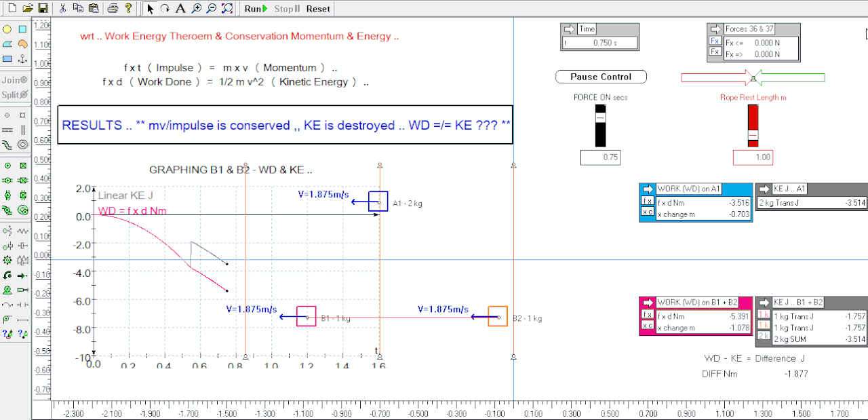Click display-mode arrow on WORK on B1 + B2 meter
The width and height of the screenshot is (868, 420).
pos(647,303)
